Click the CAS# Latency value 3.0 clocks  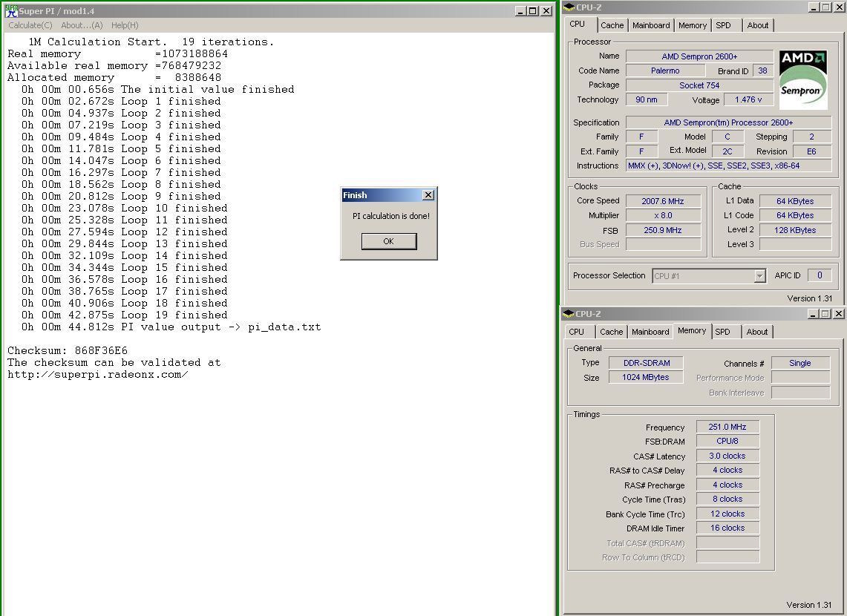click(727, 456)
